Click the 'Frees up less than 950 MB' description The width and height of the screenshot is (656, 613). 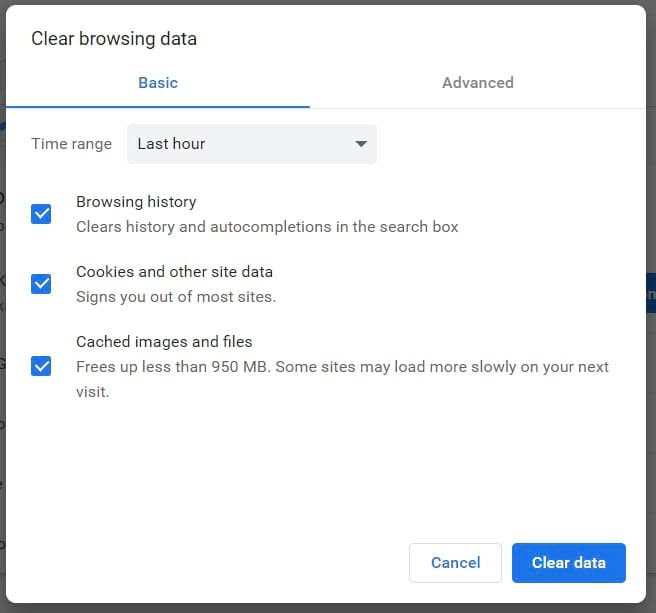click(342, 367)
